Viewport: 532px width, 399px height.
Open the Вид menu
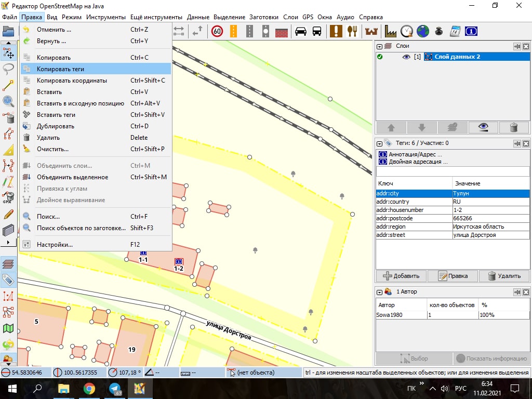[52, 17]
